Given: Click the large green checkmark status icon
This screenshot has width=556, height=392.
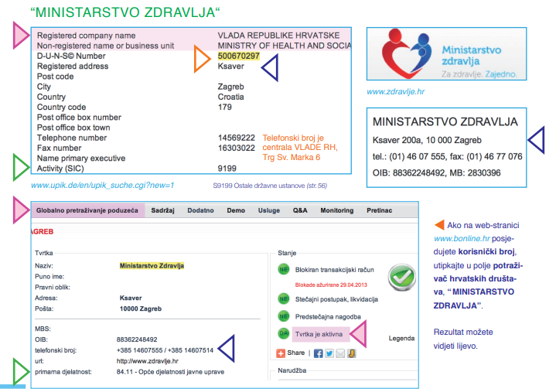Looking at the screenshot, I should click(x=402, y=277).
